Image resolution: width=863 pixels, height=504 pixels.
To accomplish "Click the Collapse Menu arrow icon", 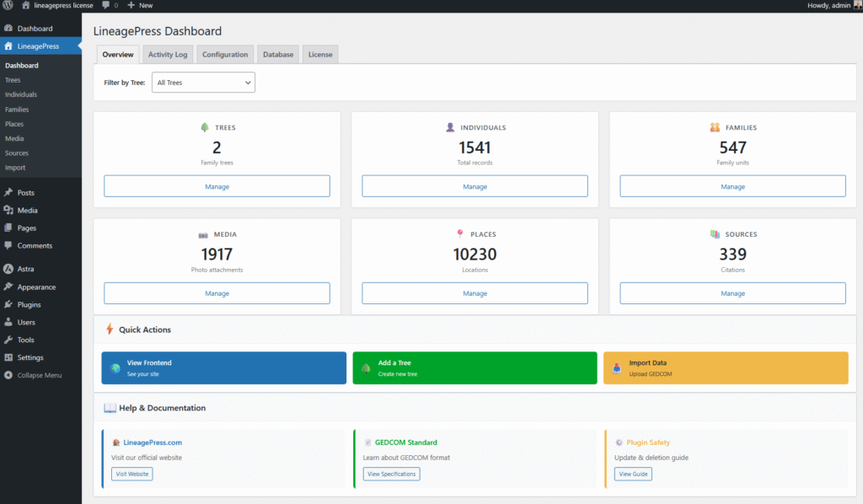I will 8,375.
